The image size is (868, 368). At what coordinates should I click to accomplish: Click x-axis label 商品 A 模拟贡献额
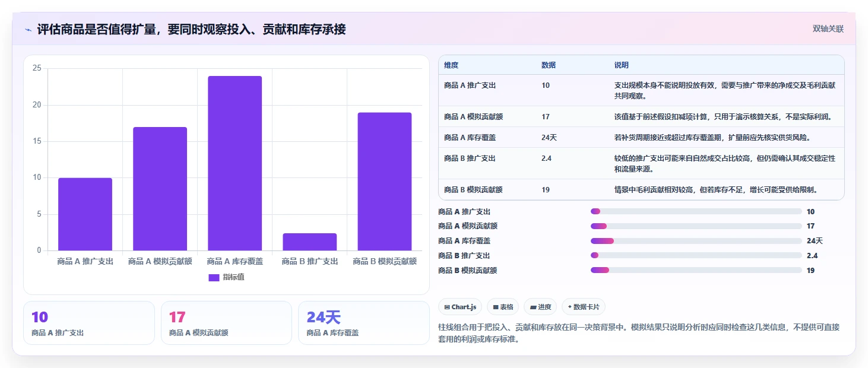pyautogui.click(x=160, y=261)
